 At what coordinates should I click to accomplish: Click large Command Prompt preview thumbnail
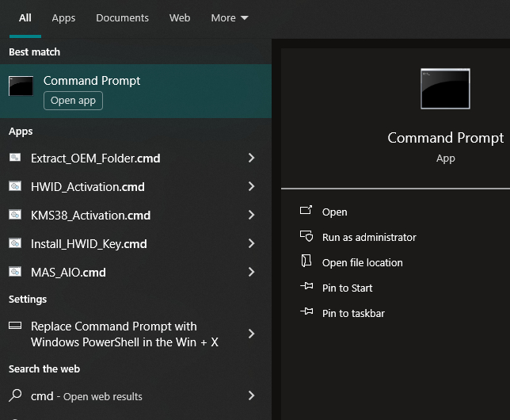click(445, 89)
